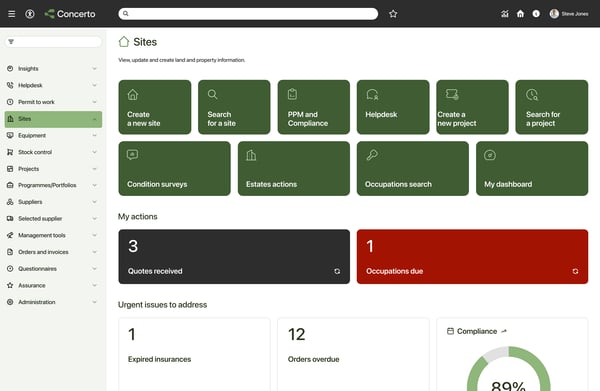The height and width of the screenshot is (391, 600).
Task: Open the hamburger menu in the top bar
Action: 11,14
